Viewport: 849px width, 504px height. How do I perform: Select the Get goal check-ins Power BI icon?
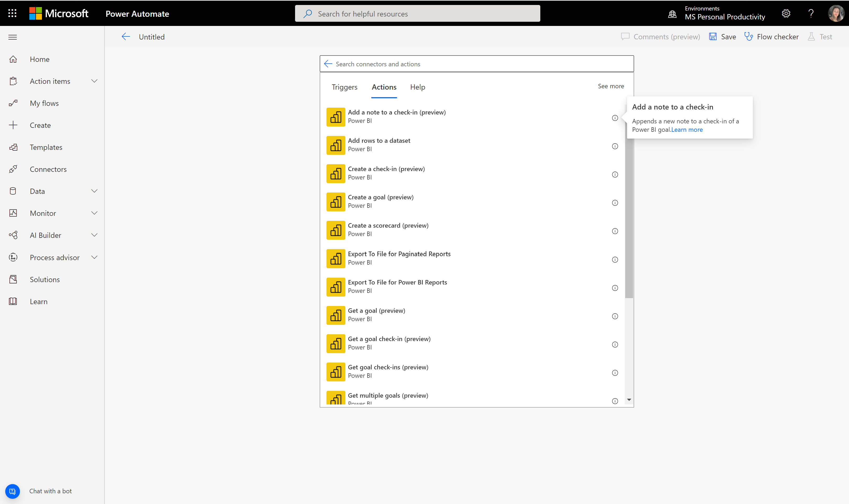(335, 371)
